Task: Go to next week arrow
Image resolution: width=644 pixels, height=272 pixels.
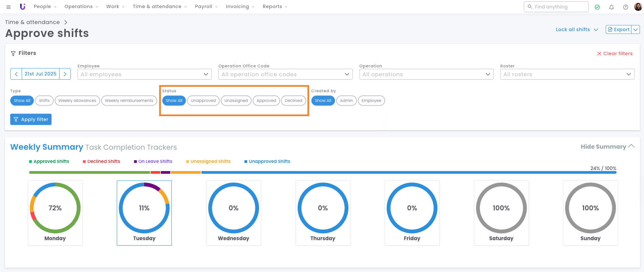Action: pyautogui.click(x=65, y=74)
